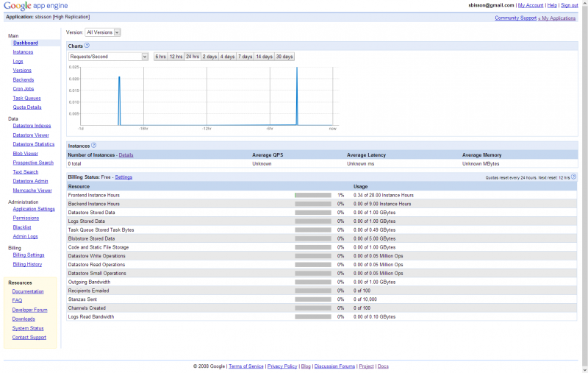The height and width of the screenshot is (373, 588).
Task: Click the Datastore Stored Data usage bar
Action: (x=313, y=213)
